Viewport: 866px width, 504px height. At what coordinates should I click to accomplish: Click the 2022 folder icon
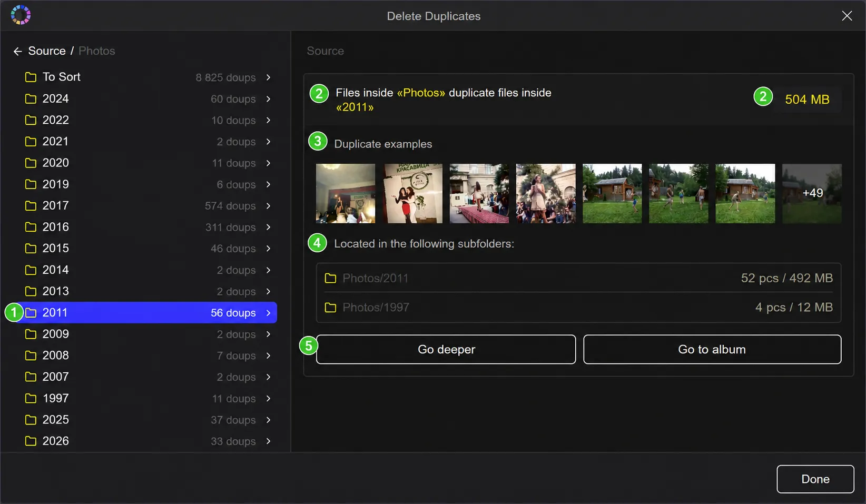click(31, 120)
